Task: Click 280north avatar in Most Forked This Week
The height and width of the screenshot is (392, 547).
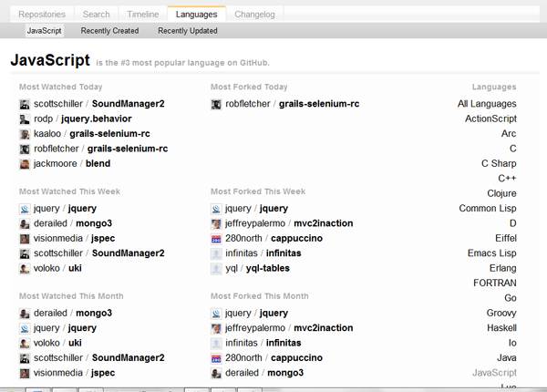Action: [x=216, y=239]
